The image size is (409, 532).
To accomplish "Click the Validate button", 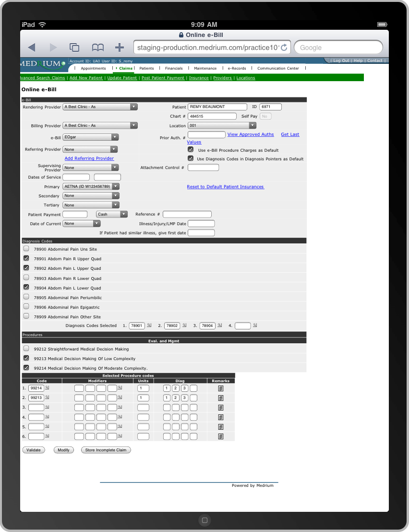I will (x=33, y=450).
